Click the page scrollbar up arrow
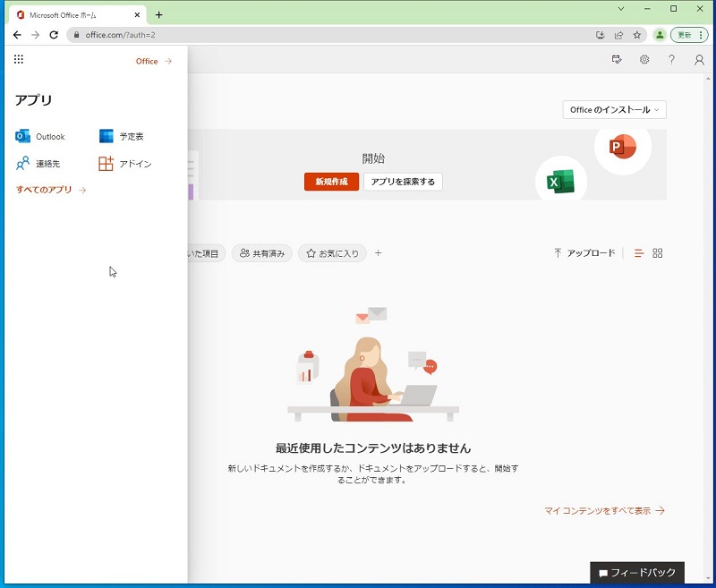This screenshot has width=716, height=588. [708, 79]
